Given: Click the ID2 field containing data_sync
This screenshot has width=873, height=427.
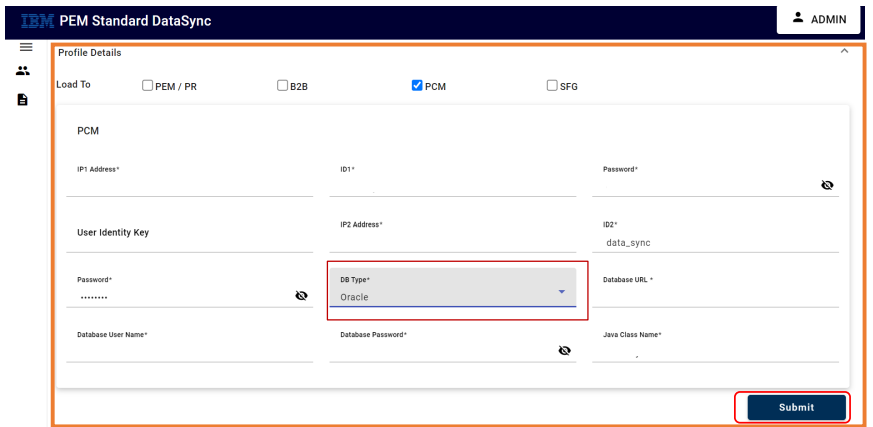Looking at the screenshot, I should (x=715, y=236).
